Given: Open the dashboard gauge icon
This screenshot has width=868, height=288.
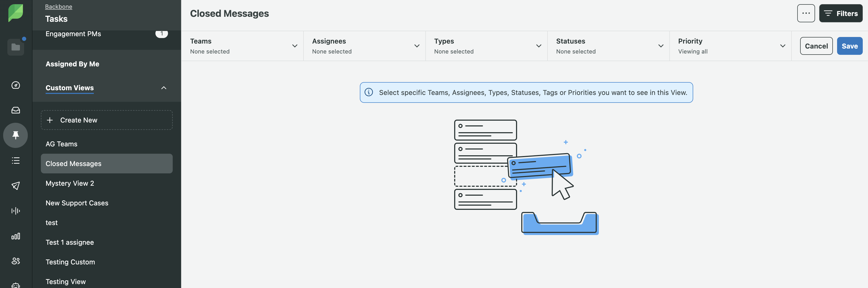Looking at the screenshot, I should pos(15,85).
